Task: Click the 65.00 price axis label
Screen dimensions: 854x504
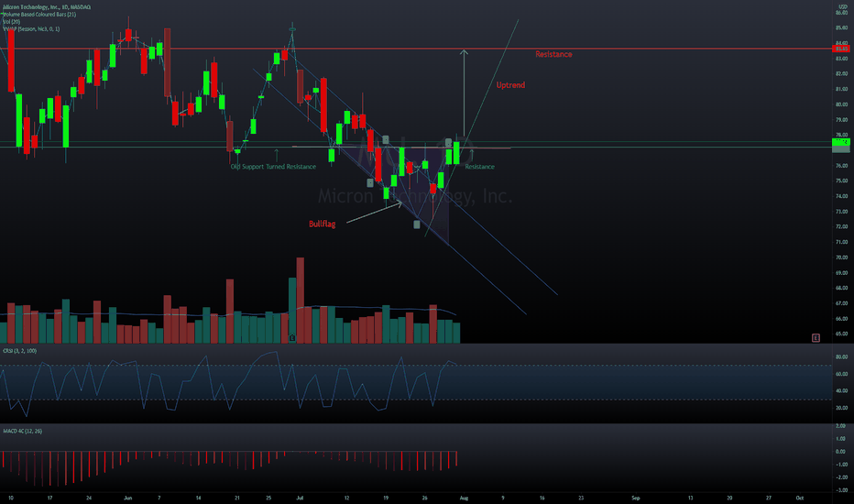Action: (841, 334)
